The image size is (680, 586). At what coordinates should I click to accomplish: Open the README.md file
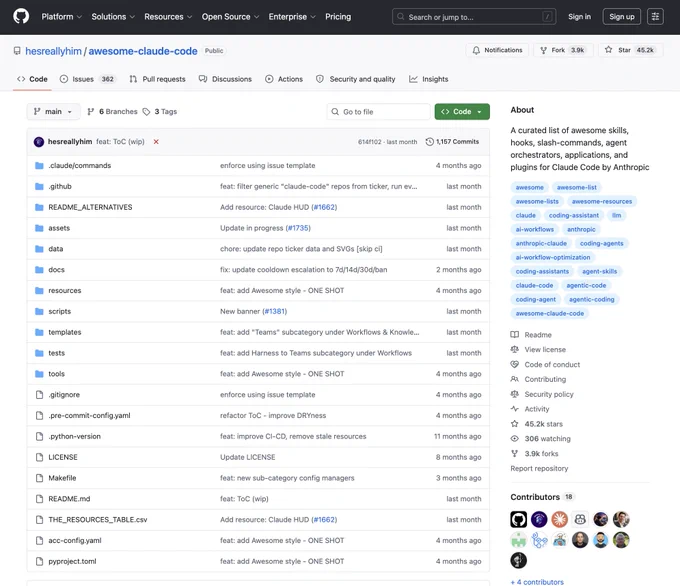69,499
